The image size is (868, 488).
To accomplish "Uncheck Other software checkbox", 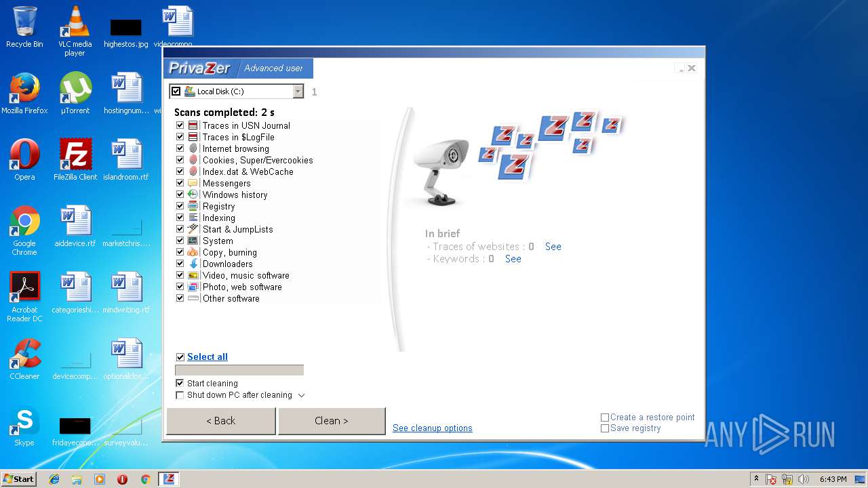I will click(x=180, y=298).
